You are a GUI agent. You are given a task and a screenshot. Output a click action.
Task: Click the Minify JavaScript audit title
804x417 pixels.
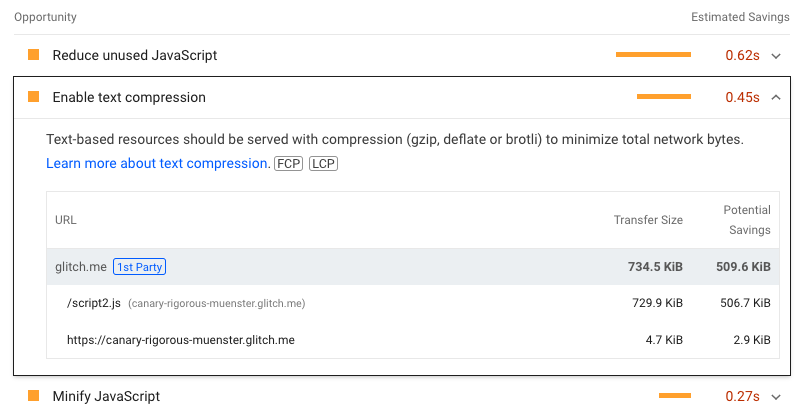click(x=106, y=397)
